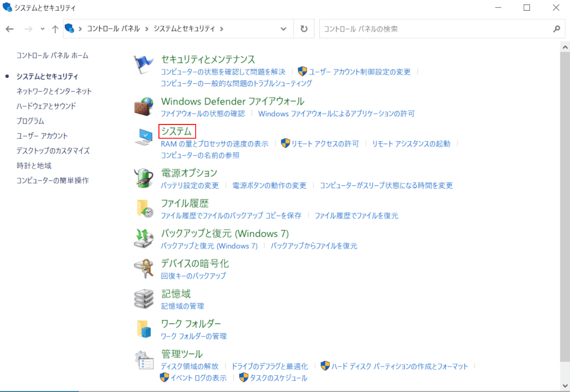Image resolution: width=570 pixels, height=392 pixels.
Task: Open 時計と地域 sidebar category
Action: pos(34,166)
